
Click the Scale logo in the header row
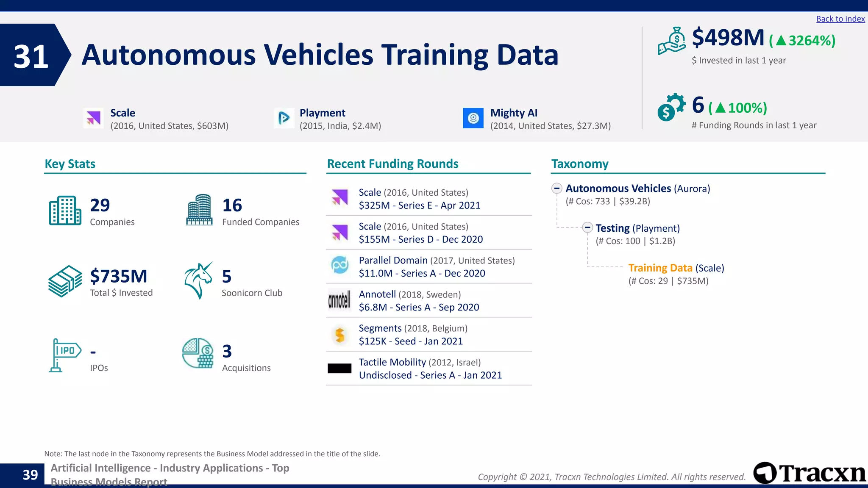click(94, 118)
